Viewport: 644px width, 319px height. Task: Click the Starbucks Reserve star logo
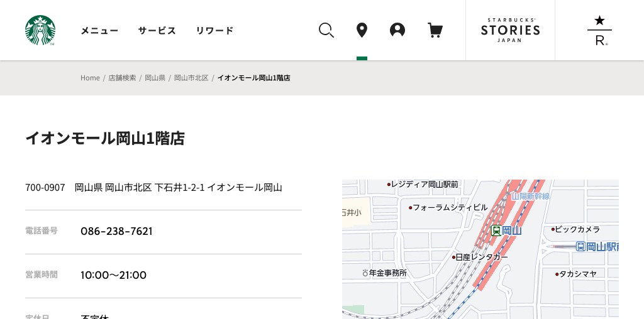pos(599,30)
